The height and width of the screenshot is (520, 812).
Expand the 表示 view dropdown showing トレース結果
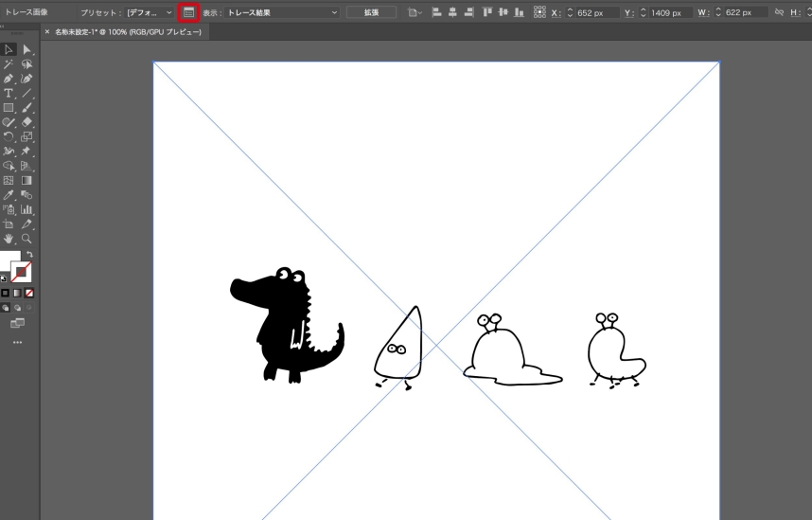click(280, 12)
